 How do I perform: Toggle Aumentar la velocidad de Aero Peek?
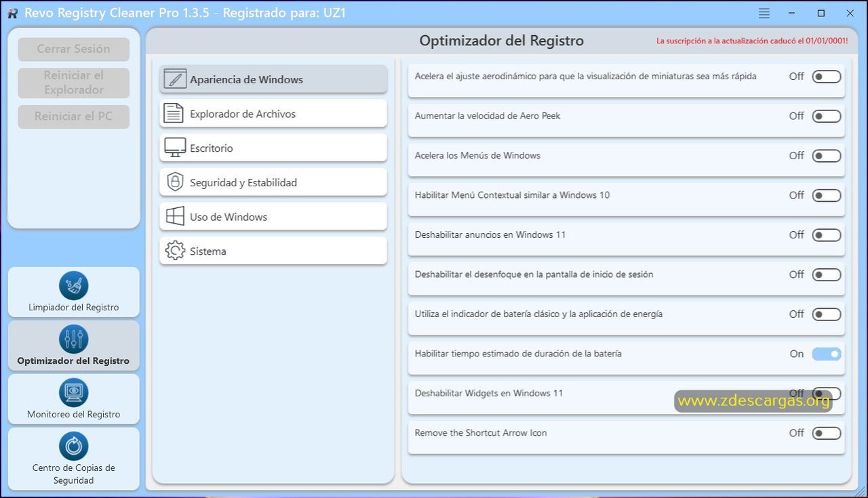tap(827, 117)
